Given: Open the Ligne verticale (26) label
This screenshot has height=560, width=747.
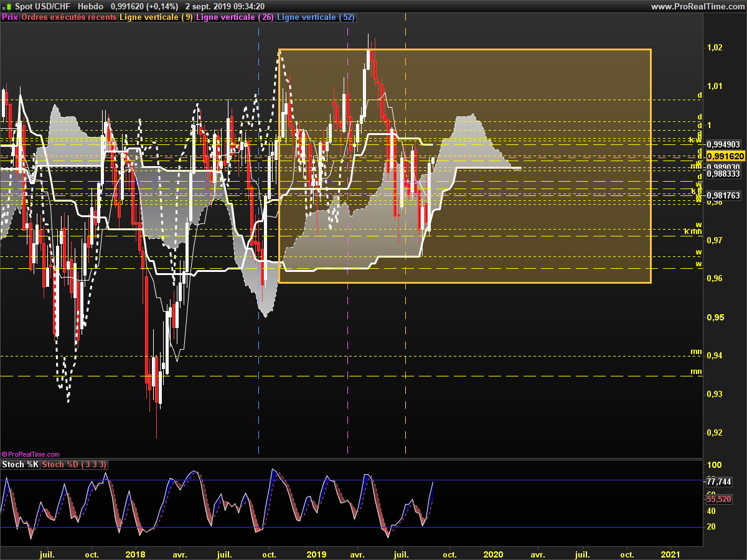Looking at the screenshot, I should point(235,17).
